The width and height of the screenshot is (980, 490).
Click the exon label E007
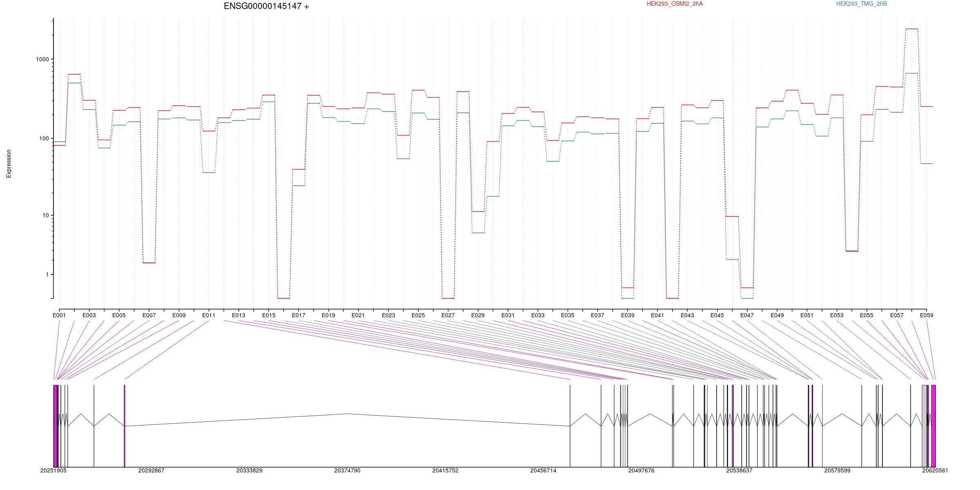click(149, 315)
